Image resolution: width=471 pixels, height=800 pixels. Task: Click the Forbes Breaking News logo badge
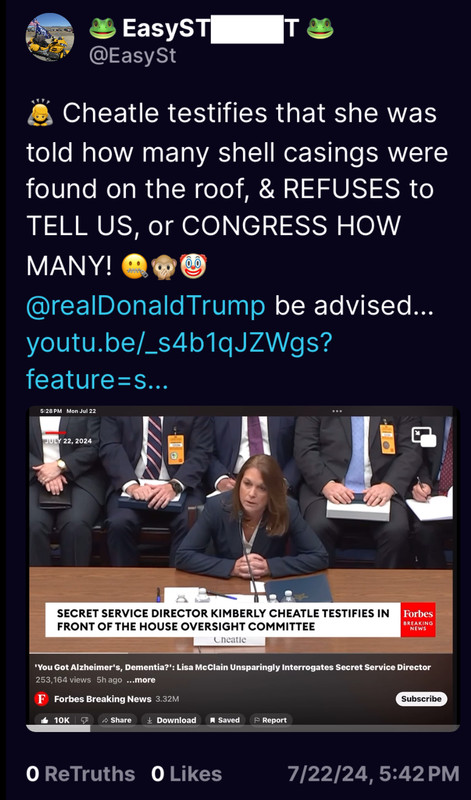pyautogui.click(x=418, y=618)
